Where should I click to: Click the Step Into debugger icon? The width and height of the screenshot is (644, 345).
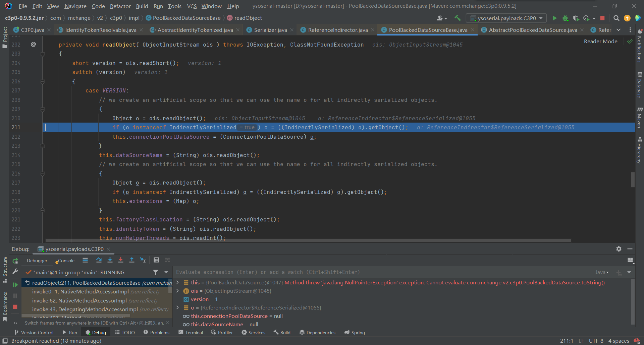tap(110, 260)
